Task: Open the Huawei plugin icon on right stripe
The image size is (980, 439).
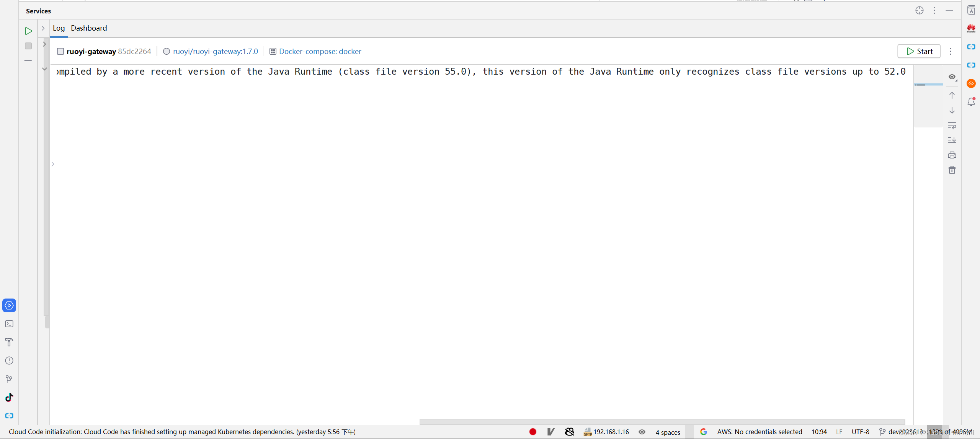Action: [x=971, y=28]
